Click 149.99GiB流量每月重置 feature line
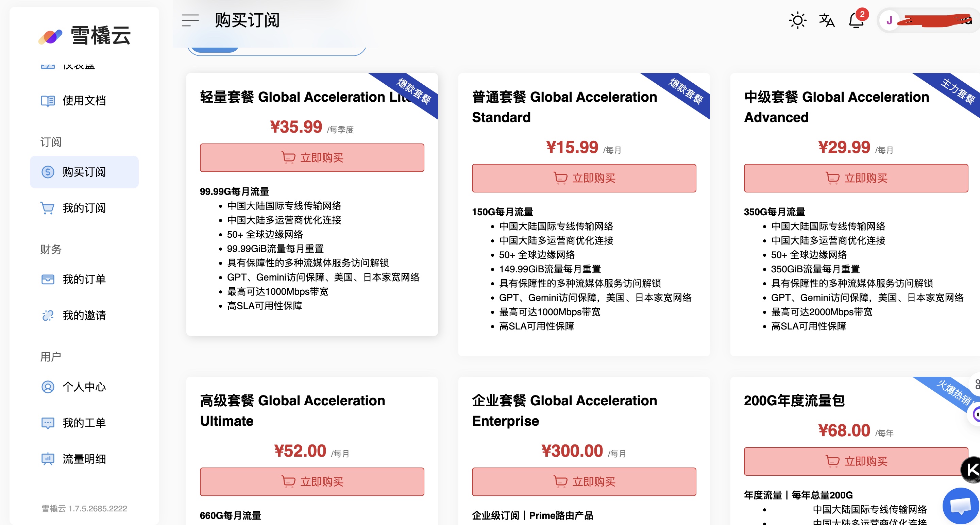 (550, 269)
